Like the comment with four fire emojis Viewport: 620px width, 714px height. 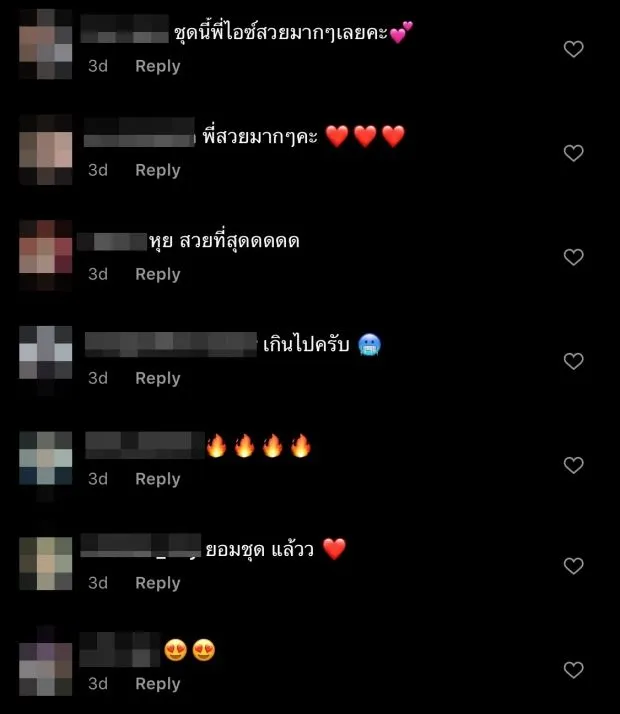click(x=574, y=465)
